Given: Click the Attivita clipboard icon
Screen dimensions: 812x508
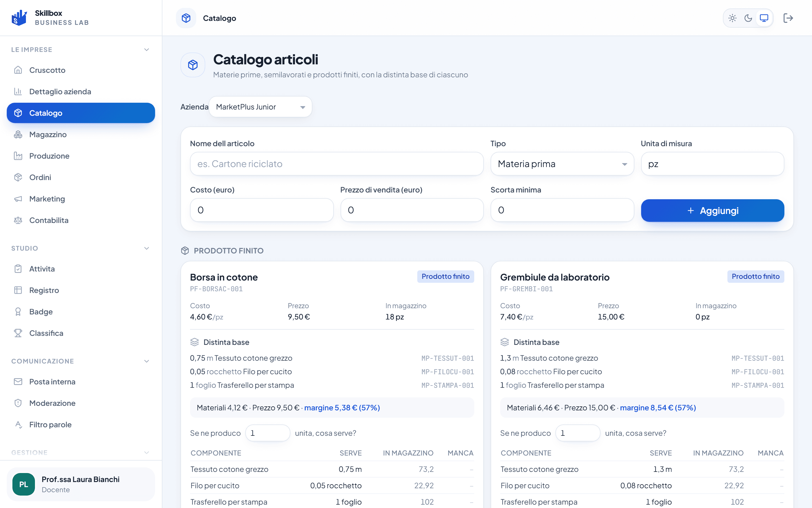Looking at the screenshot, I should pyautogui.click(x=18, y=269).
